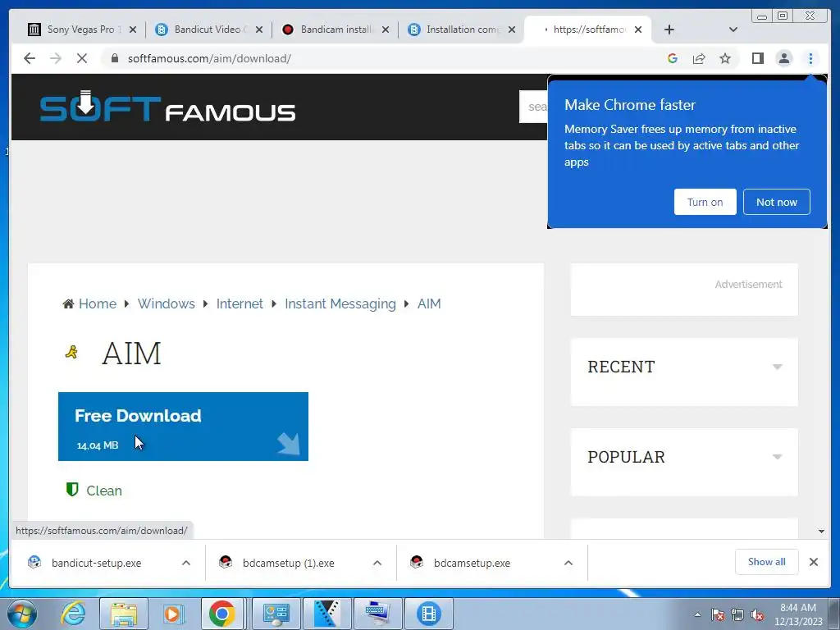Click the Free Download button
The image size is (840, 630).
coord(183,427)
